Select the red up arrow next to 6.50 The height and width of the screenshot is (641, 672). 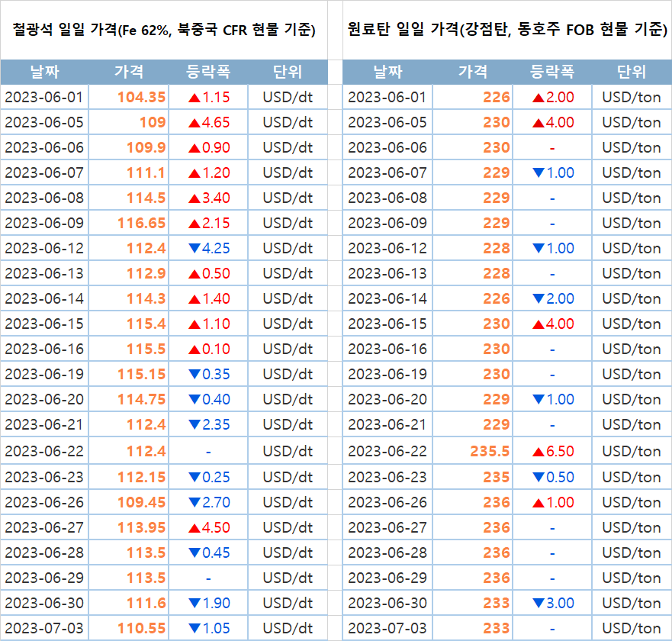[539, 451]
